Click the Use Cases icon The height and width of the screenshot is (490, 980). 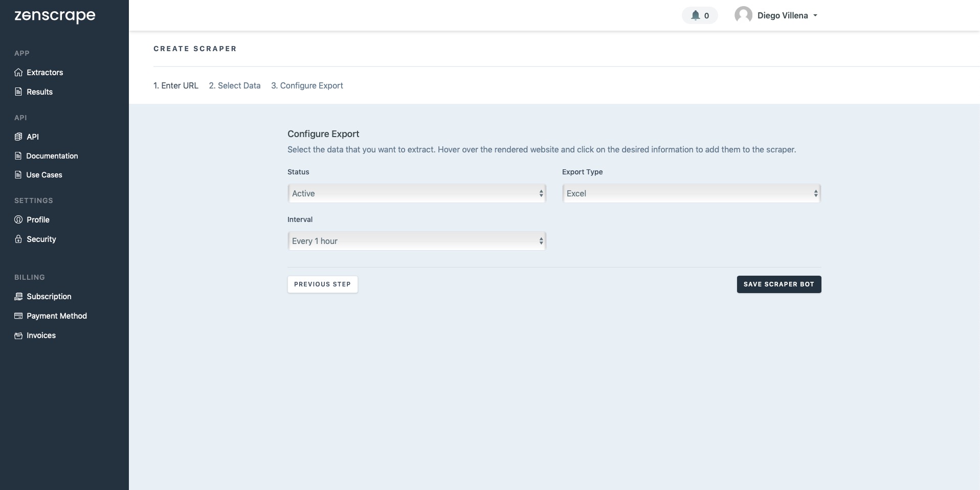[x=18, y=174]
